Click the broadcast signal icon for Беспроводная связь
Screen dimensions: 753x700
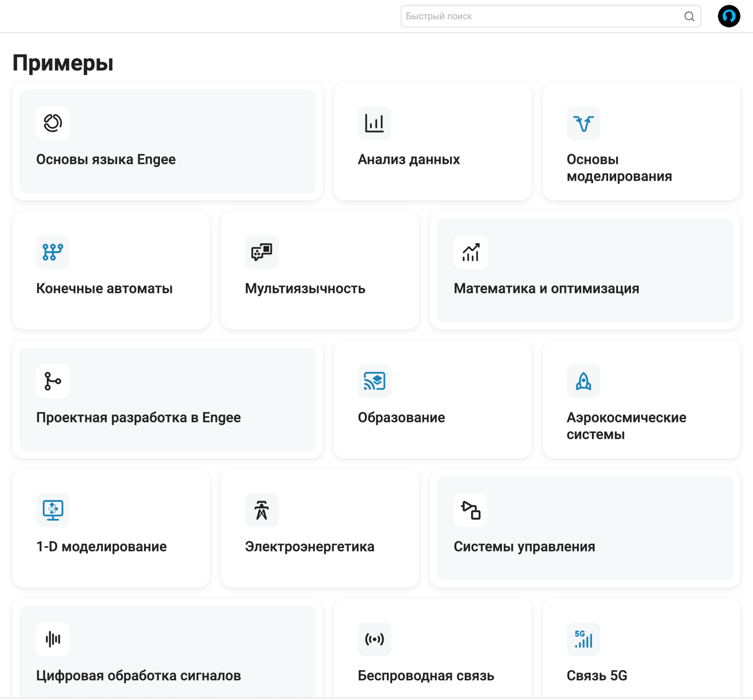[x=374, y=639]
